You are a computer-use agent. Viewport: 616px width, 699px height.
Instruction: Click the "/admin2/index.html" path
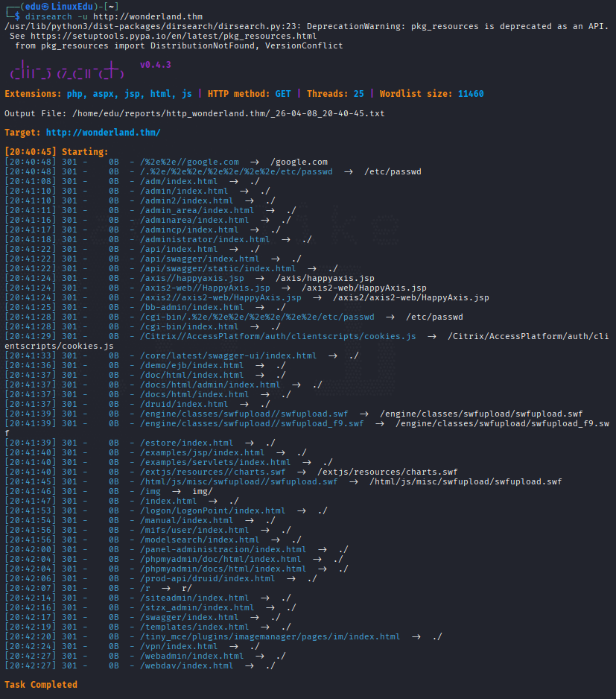187,200
